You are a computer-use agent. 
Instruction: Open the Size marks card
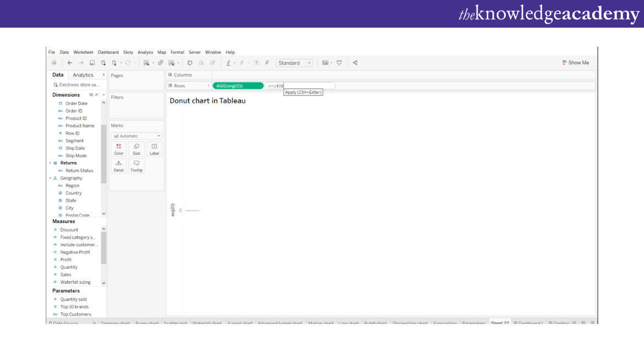click(x=136, y=149)
